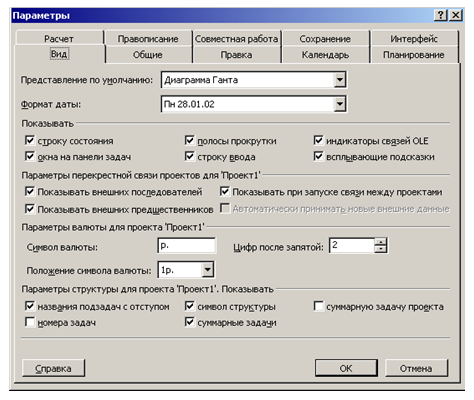
Task: Decrease the digits after comma spinner
Action: coord(380,249)
